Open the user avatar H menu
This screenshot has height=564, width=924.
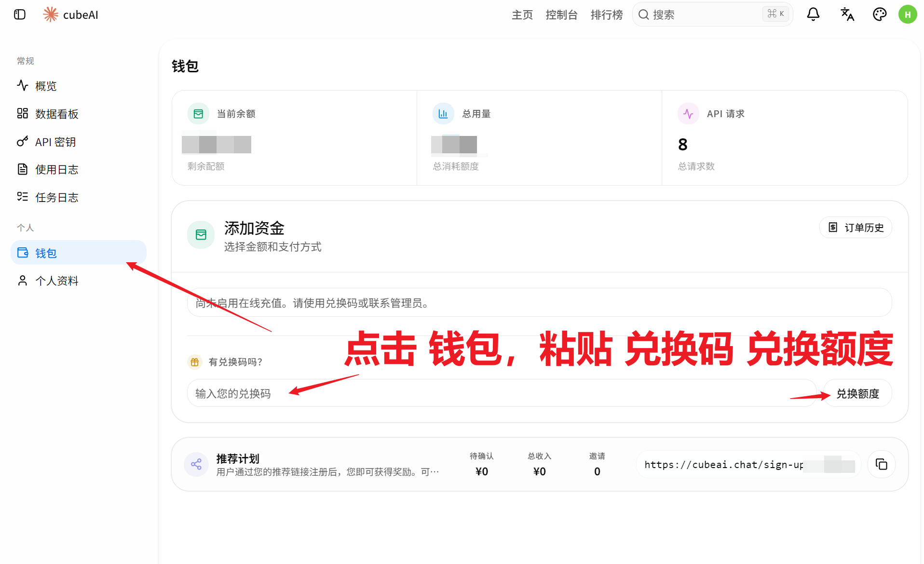click(x=907, y=14)
